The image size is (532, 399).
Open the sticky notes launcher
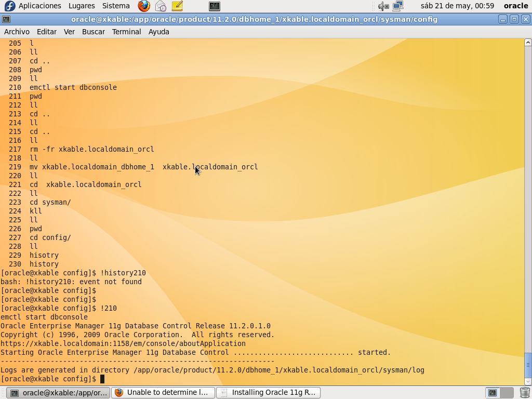point(177,6)
